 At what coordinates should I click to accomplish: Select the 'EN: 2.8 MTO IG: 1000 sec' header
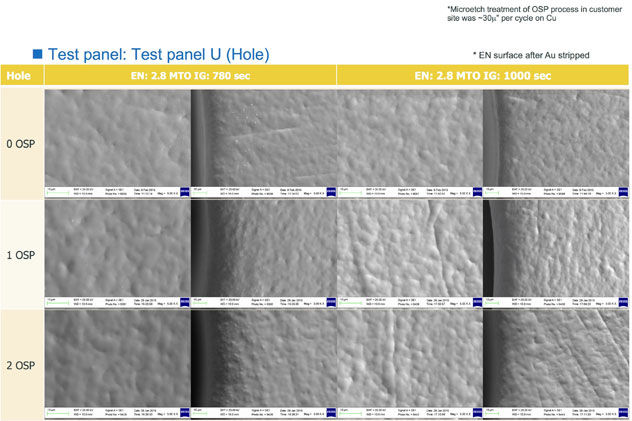pos(483,75)
